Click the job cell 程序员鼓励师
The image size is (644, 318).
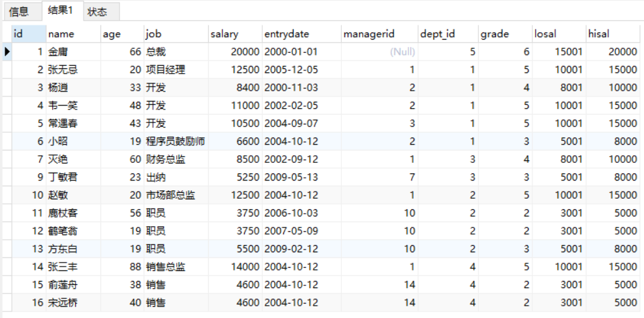coord(176,141)
